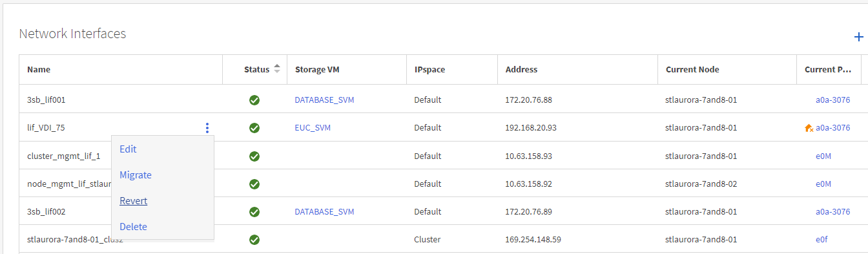
Task: Click green status check for 3sb_lif002 row
Action: [x=254, y=212]
